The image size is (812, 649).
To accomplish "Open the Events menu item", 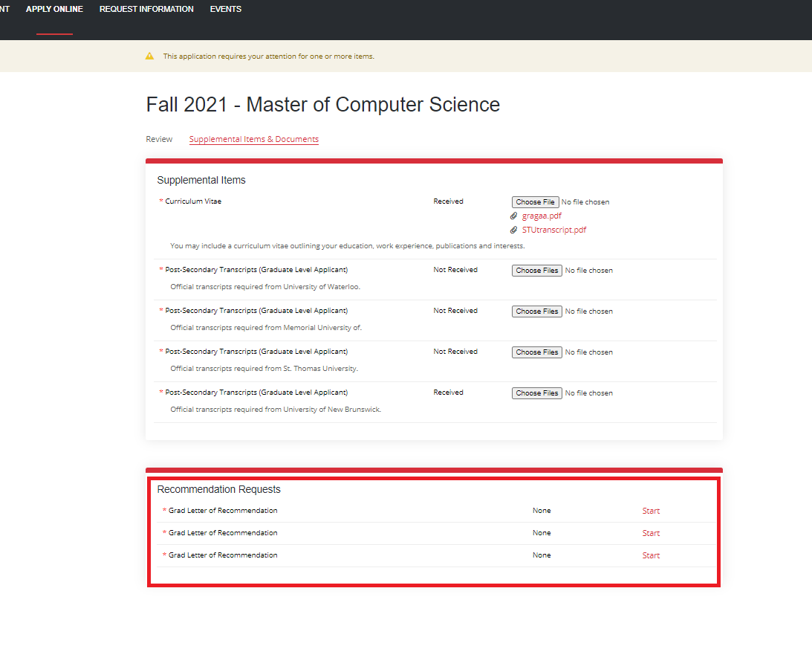I will point(225,10).
